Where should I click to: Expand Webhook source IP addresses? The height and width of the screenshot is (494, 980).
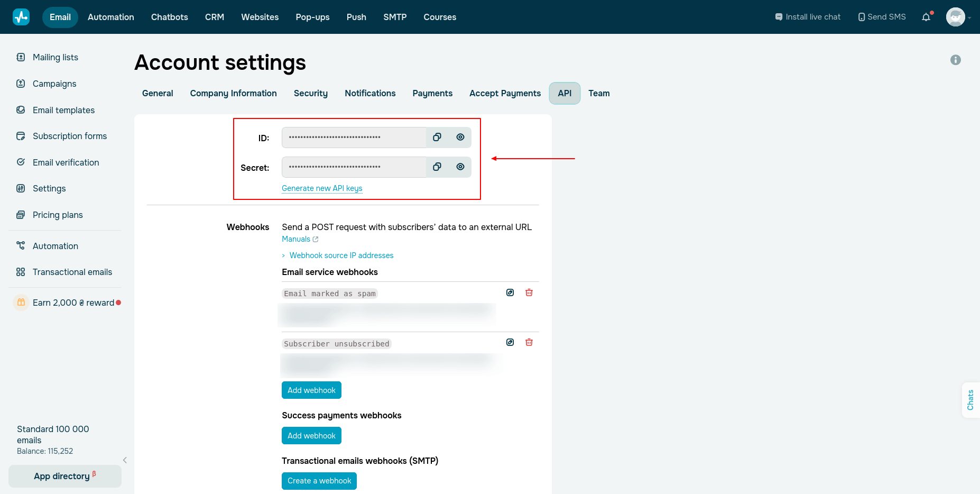[x=341, y=255]
